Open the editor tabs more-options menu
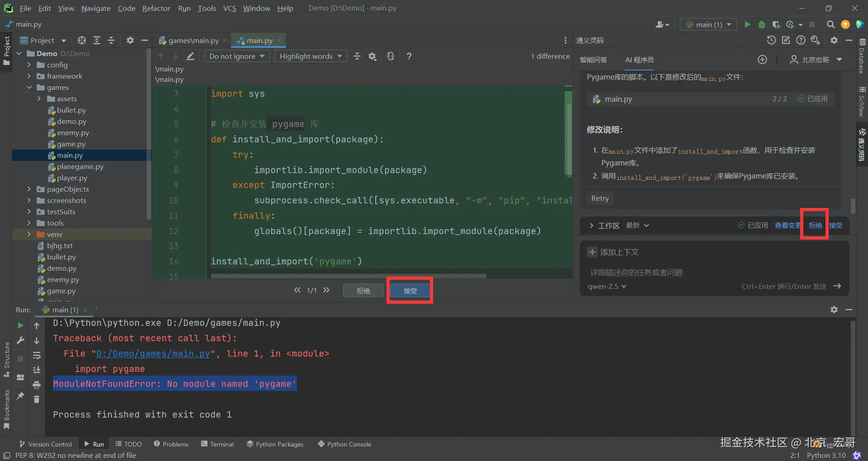 (565, 40)
